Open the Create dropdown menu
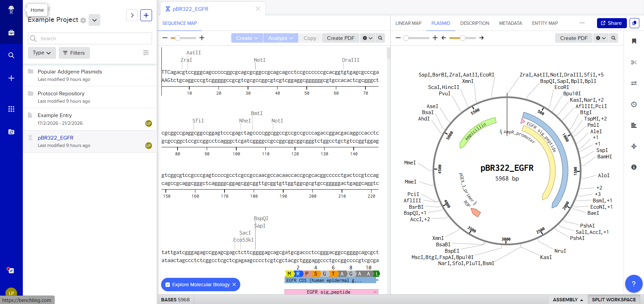 (247, 38)
